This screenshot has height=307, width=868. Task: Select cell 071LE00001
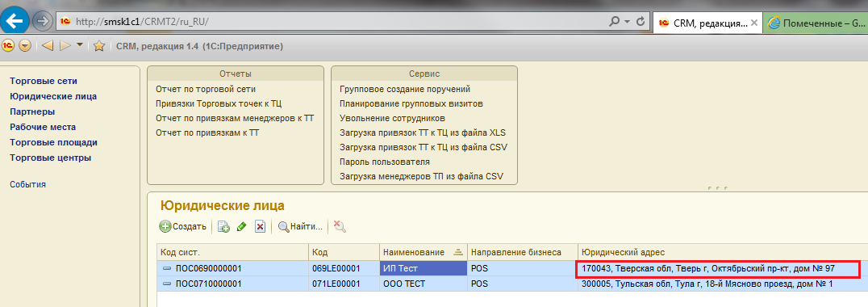point(344,284)
